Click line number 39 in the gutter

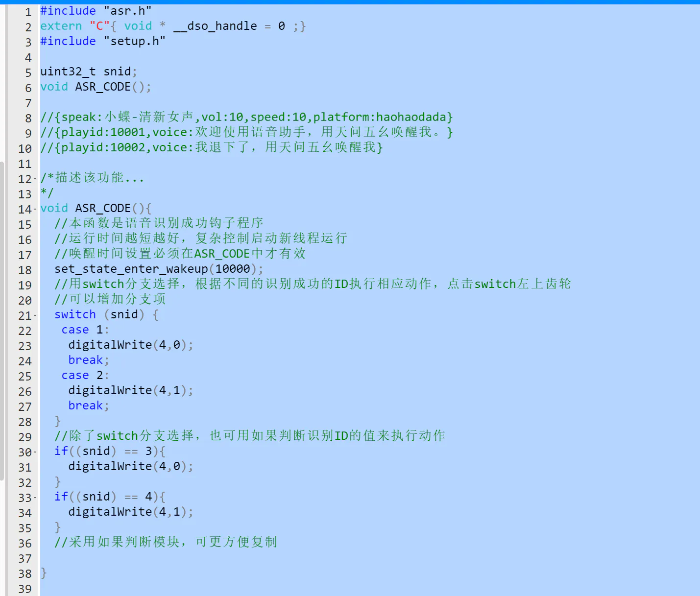click(x=25, y=589)
